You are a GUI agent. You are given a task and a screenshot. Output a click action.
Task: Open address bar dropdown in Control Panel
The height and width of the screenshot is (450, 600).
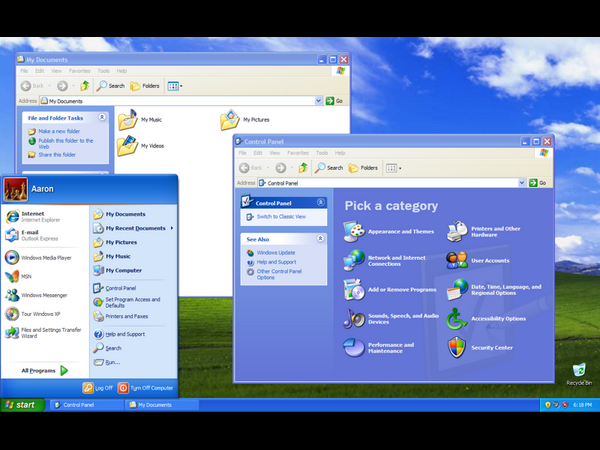pos(522,183)
